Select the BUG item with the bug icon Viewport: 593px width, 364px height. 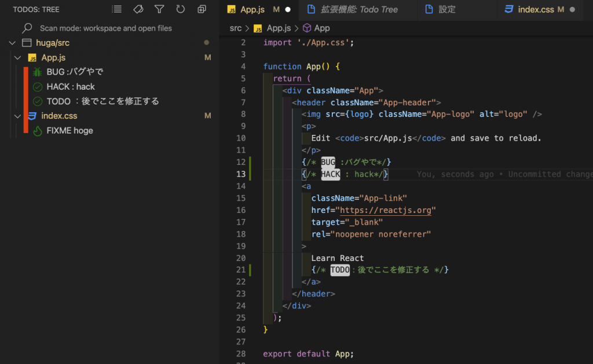[x=75, y=72]
